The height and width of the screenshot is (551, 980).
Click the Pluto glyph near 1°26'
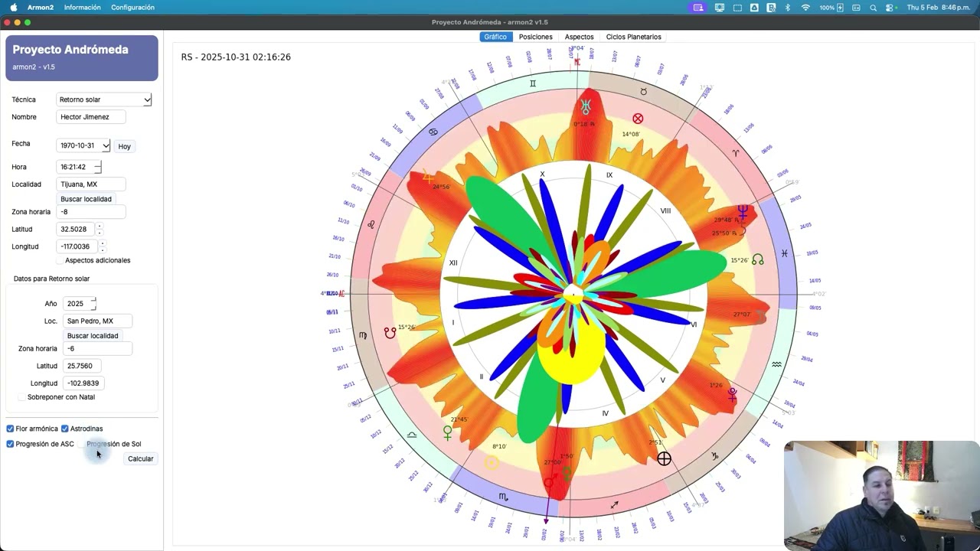coord(732,395)
